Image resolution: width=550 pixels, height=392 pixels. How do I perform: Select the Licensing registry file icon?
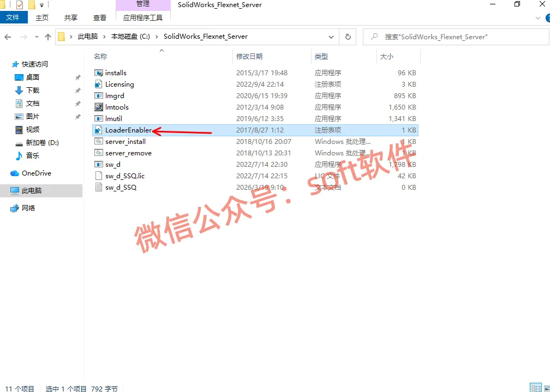tap(99, 85)
